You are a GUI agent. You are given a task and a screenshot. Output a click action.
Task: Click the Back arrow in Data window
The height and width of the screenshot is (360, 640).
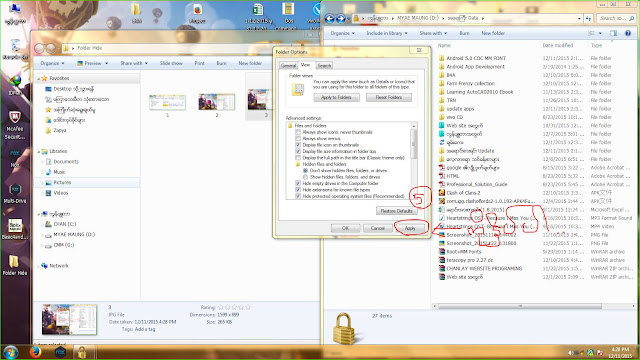click(329, 18)
